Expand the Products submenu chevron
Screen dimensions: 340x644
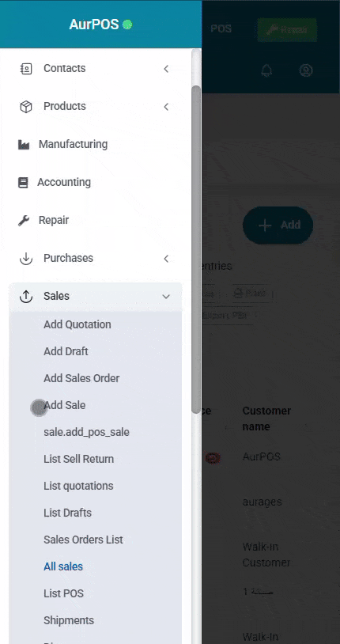coord(166,107)
